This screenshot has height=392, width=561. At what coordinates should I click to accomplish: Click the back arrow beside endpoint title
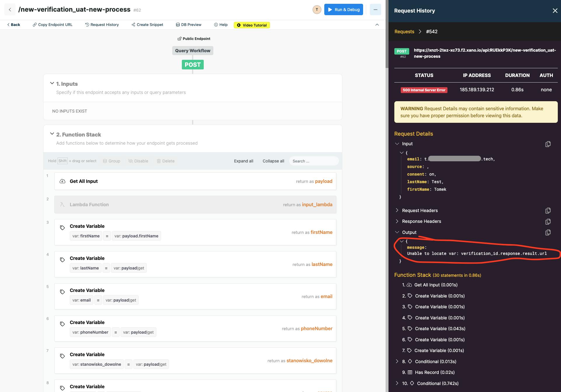10,10
